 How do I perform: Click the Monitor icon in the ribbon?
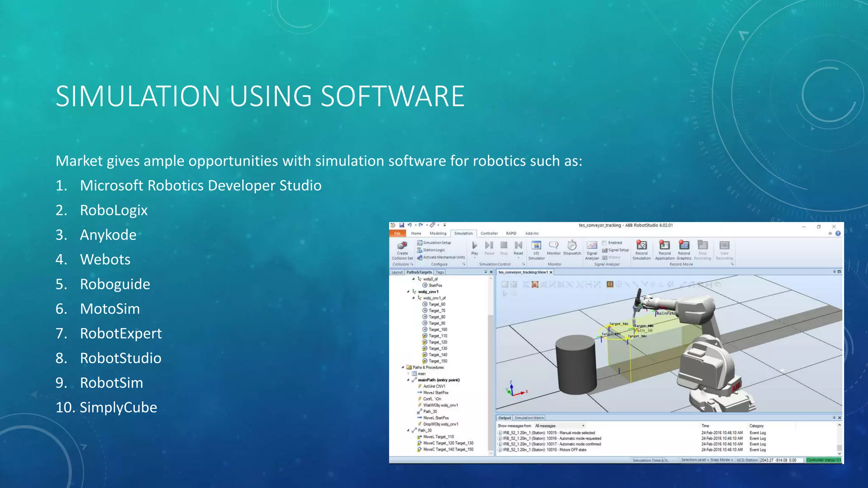554,245
